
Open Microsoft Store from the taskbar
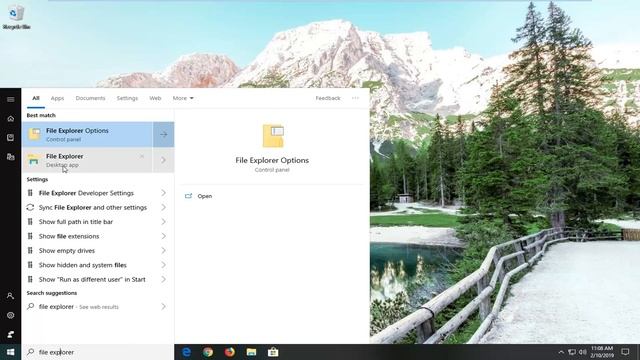273,352
